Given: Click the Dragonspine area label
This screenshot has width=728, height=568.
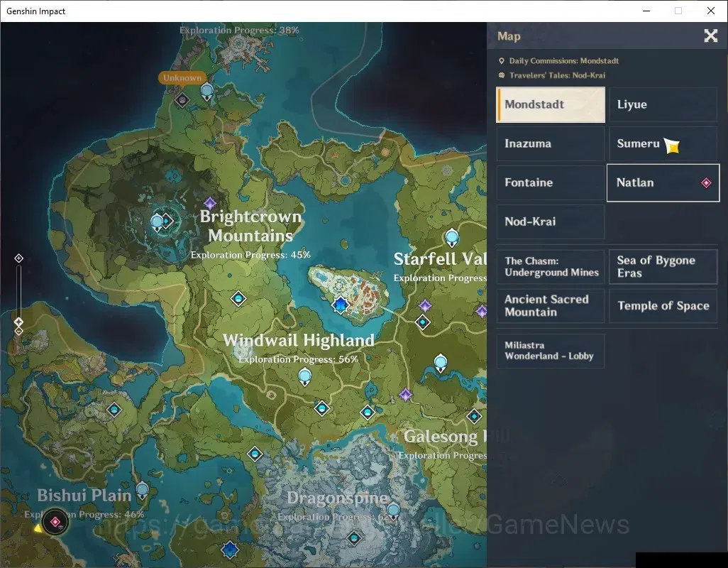Looking at the screenshot, I should pyautogui.click(x=338, y=498).
